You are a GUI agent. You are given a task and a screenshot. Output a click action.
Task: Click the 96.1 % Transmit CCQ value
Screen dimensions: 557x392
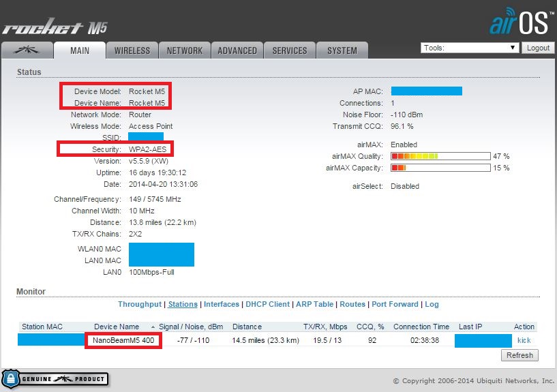pyautogui.click(x=402, y=126)
